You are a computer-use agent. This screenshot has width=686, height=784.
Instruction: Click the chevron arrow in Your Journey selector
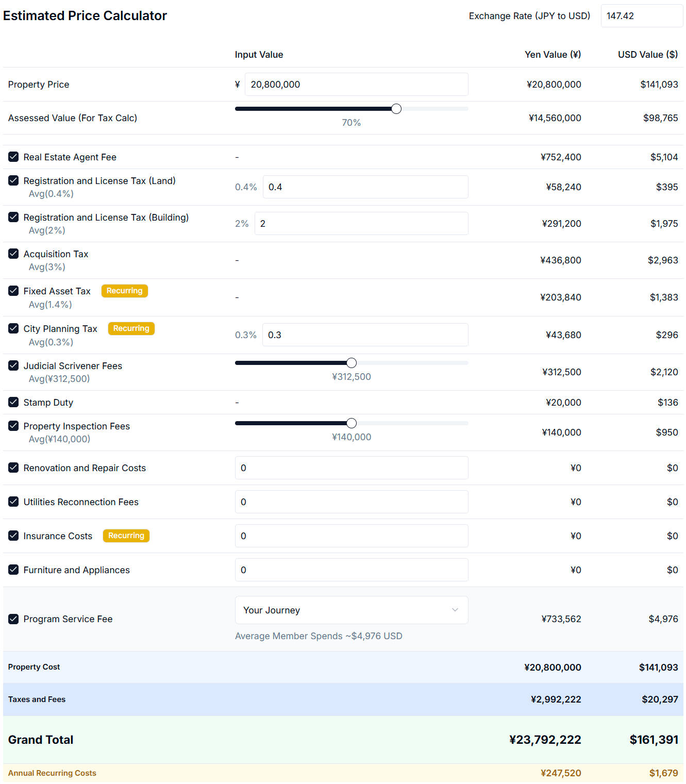(x=455, y=610)
